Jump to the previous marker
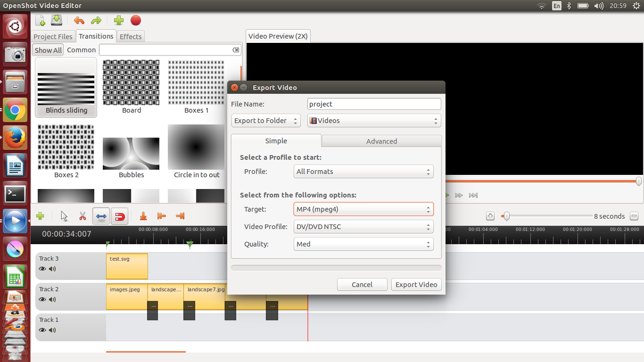644x362 pixels. click(x=162, y=216)
